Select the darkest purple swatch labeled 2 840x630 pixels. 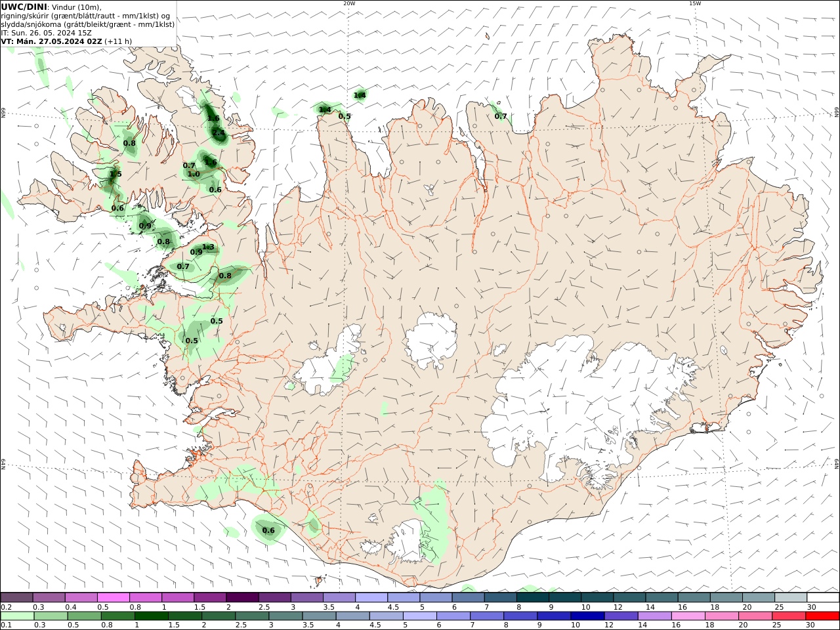click(242, 598)
